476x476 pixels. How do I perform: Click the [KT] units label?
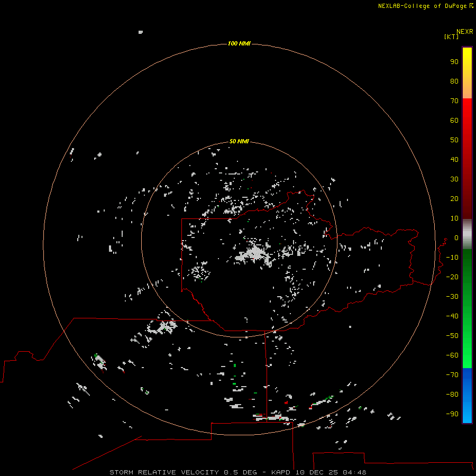point(451,36)
